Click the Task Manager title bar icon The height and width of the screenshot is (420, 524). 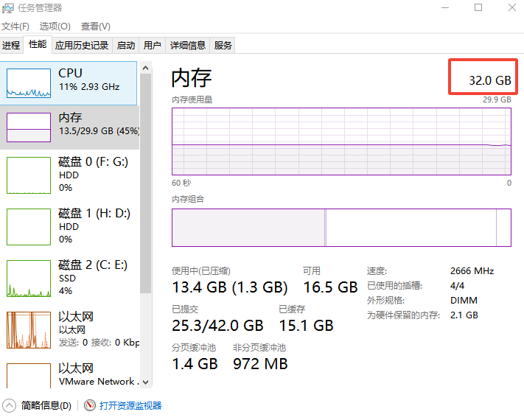point(7,8)
